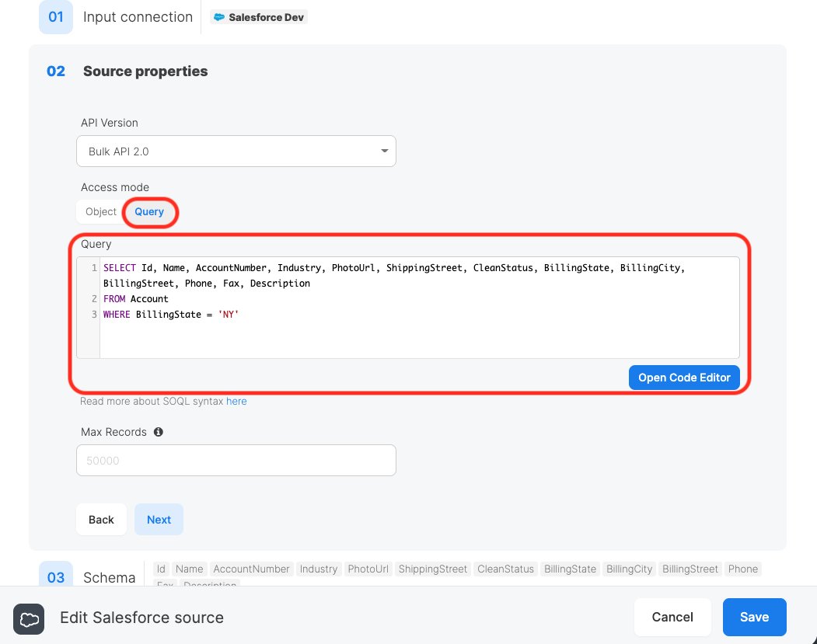This screenshot has width=817, height=644.
Task: Select Bulk API 2.0 from API Version
Action: (236, 151)
